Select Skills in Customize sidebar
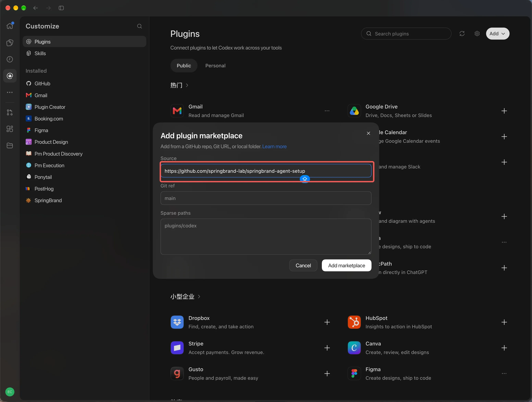Image resolution: width=532 pixels, height=402 pixels. pos(84,53)
